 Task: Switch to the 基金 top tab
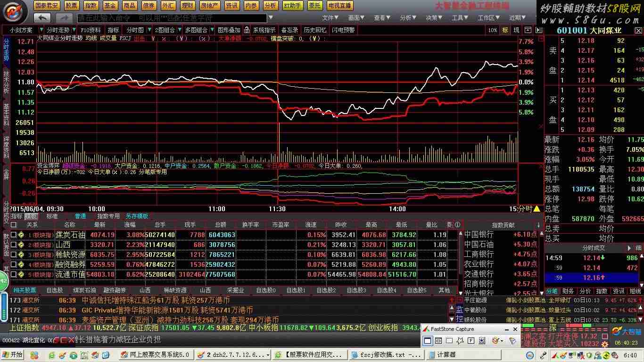[110, 6]
